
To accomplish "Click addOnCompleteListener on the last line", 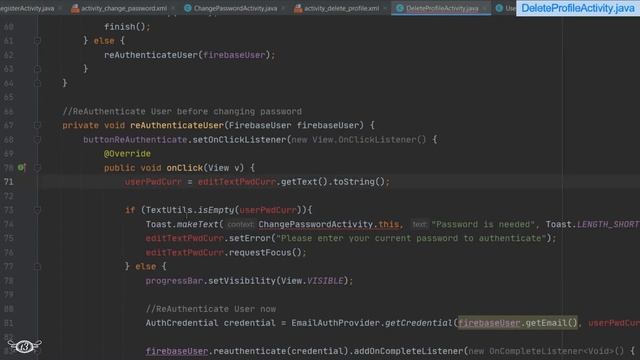I will pyautogui.click(x=408, y=351).
